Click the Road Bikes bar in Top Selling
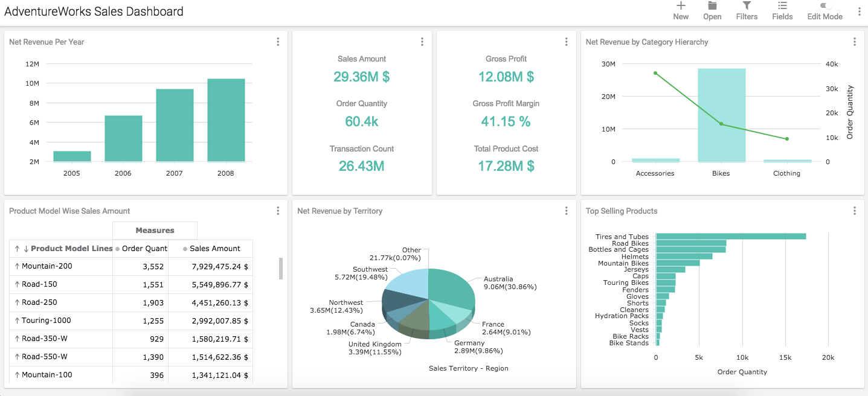Viewport: 868px width, 396px height. (x=691, y=243)
